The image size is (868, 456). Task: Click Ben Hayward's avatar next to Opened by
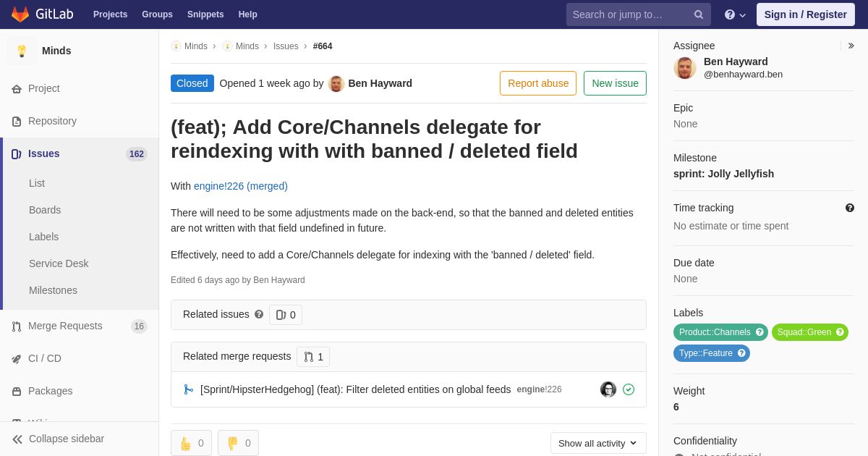coord(336,83)
